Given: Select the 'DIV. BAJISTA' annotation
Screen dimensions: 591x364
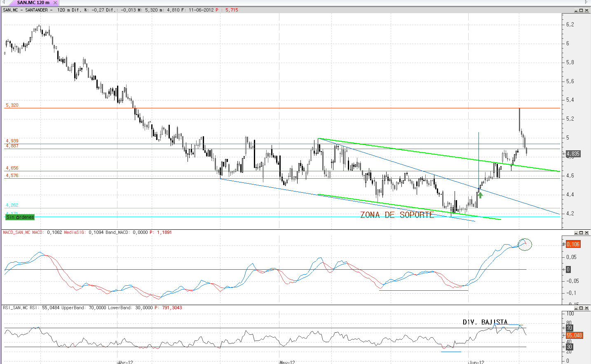Looking at the screenshot, I should pyautogui.click(x=485, y=322).
